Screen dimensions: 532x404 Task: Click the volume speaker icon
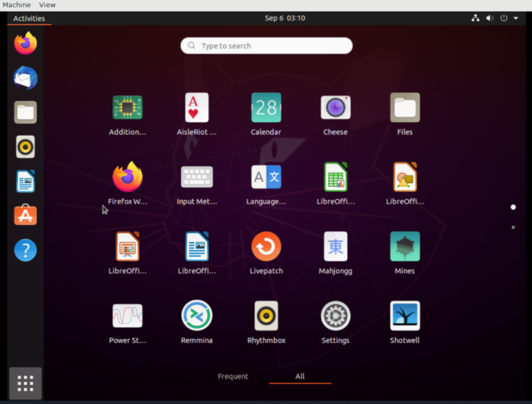coord(490,18)
